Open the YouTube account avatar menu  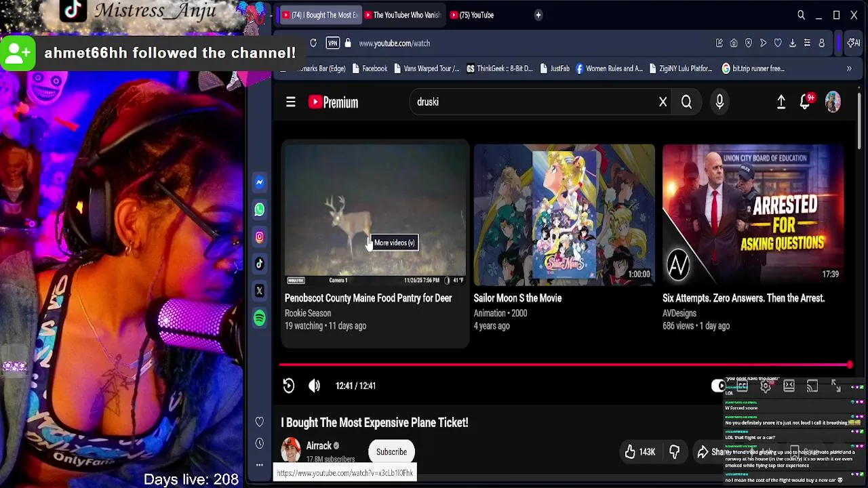(x=833, y=102)
